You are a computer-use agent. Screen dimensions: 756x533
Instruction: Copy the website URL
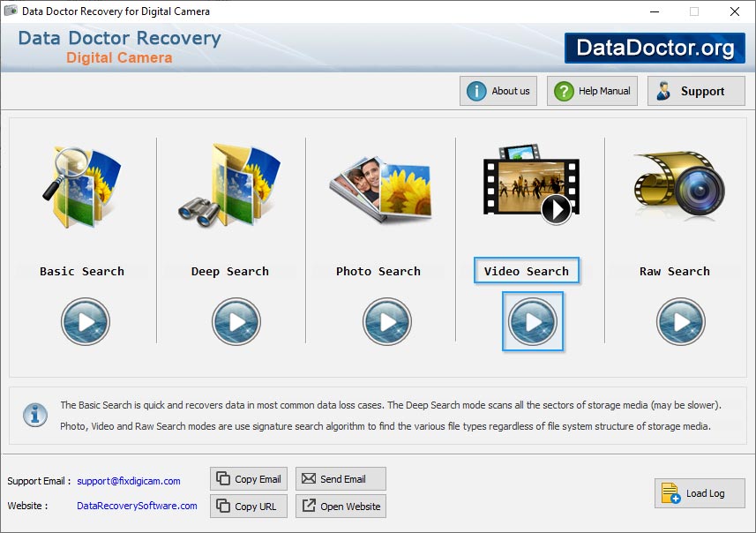pos(248,507)
